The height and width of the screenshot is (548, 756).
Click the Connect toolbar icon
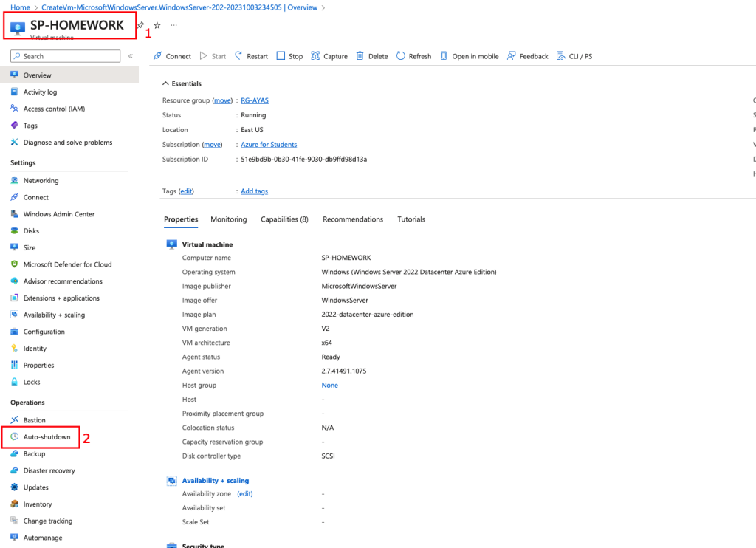tap(158, 56)
